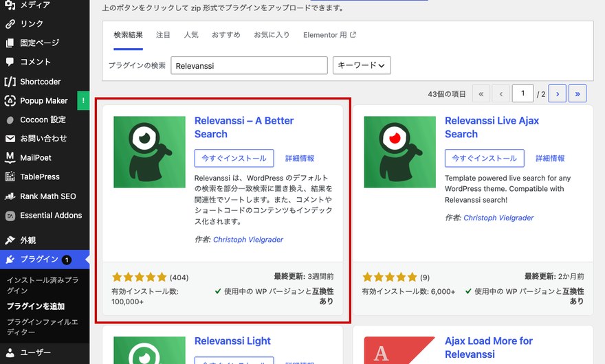Click the pages icon beside 固定ページ
The width and height of the screenshot is (605, 364).
[10, 43]
